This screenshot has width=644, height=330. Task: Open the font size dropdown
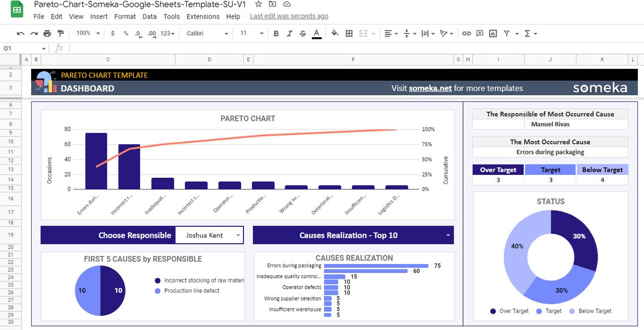click(x=251, y=33)
